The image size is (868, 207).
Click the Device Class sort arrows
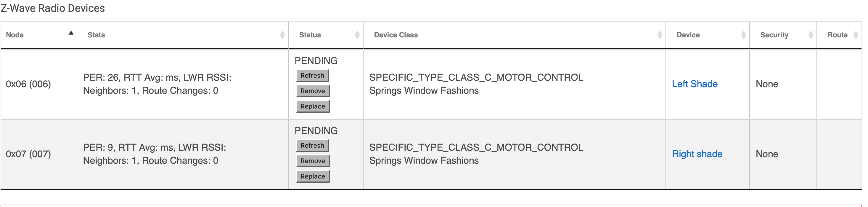coord(660,35)
